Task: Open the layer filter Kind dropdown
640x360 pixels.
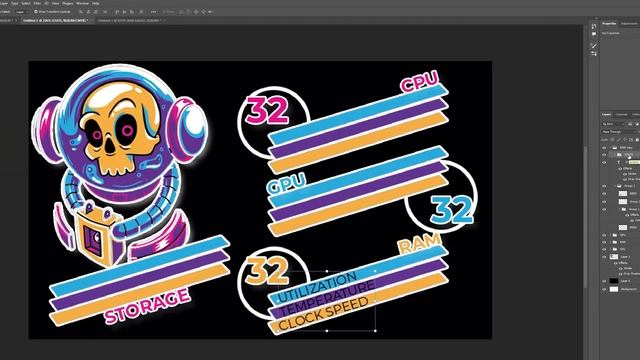Action: pos(613,124)
